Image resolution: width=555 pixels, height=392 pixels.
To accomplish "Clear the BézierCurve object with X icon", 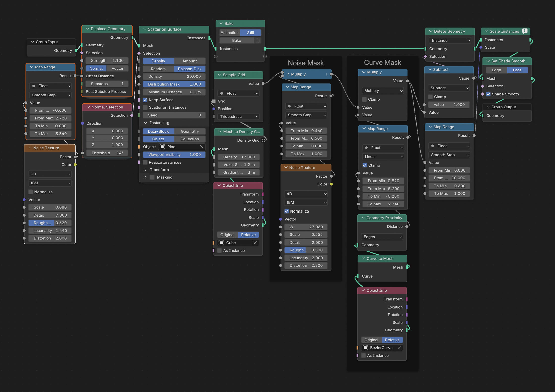I will (399, 348).
